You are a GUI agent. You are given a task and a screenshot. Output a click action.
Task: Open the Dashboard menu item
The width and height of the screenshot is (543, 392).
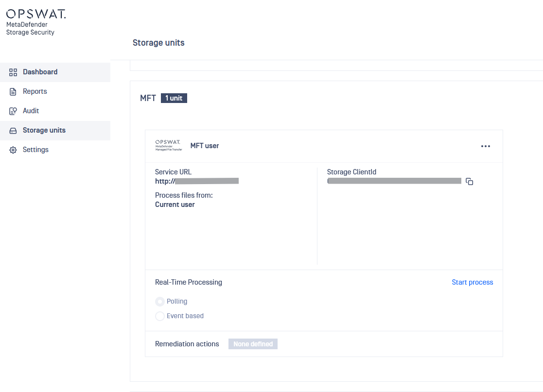coord(55,72)
